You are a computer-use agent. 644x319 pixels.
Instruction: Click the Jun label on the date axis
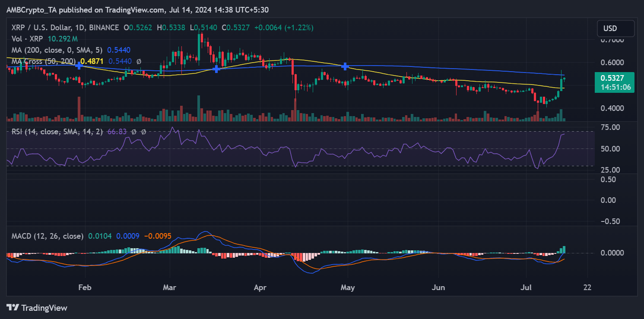(438, 287)
